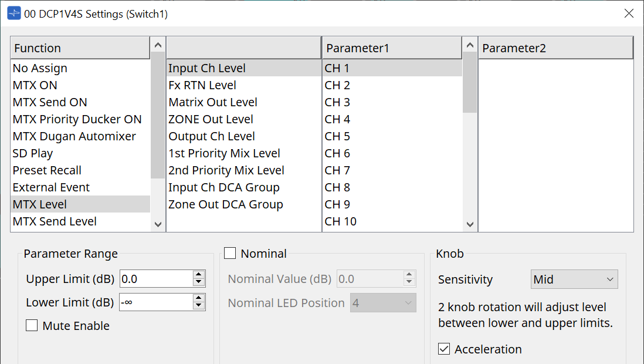
Task: Close the DCP1V4S Settings dialog
Action: (x=629, y=14)
